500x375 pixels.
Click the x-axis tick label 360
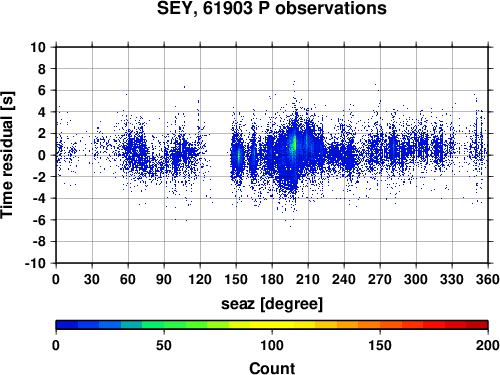(x=488, y=279)
